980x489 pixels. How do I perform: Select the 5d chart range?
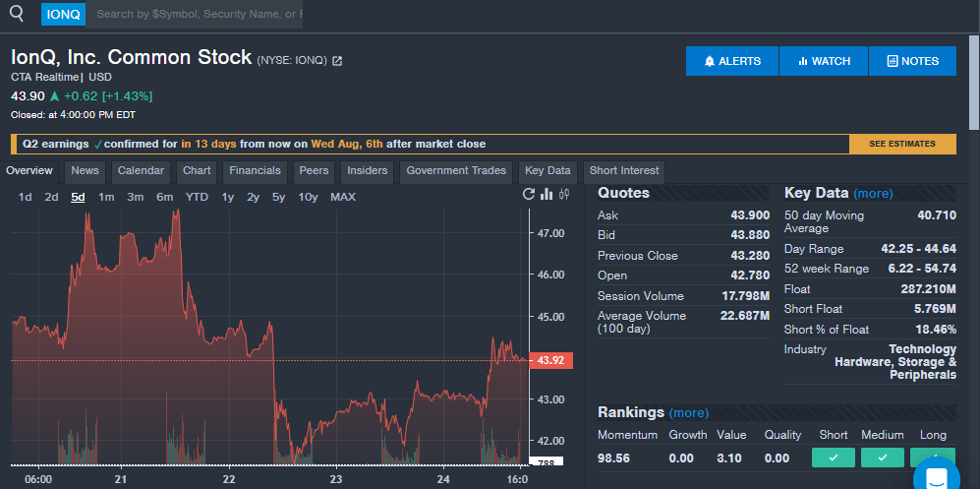[x=78, y=197]
